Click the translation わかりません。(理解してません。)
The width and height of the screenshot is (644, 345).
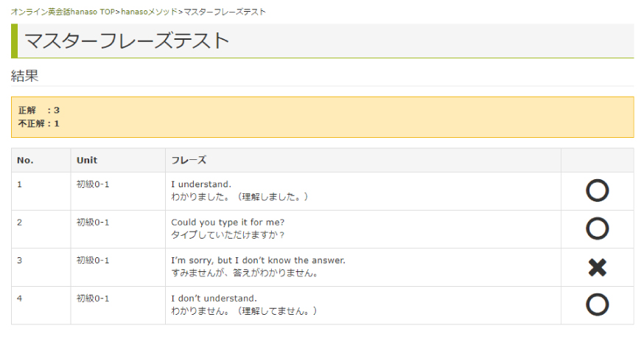[244, 311]
